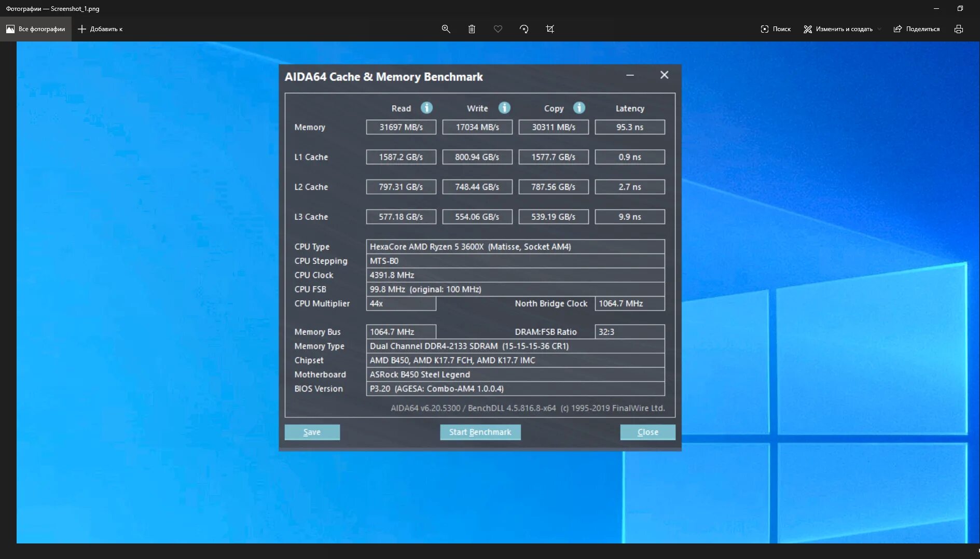Click the CPU FSB field 99.8 MHz

coord(515,289)
